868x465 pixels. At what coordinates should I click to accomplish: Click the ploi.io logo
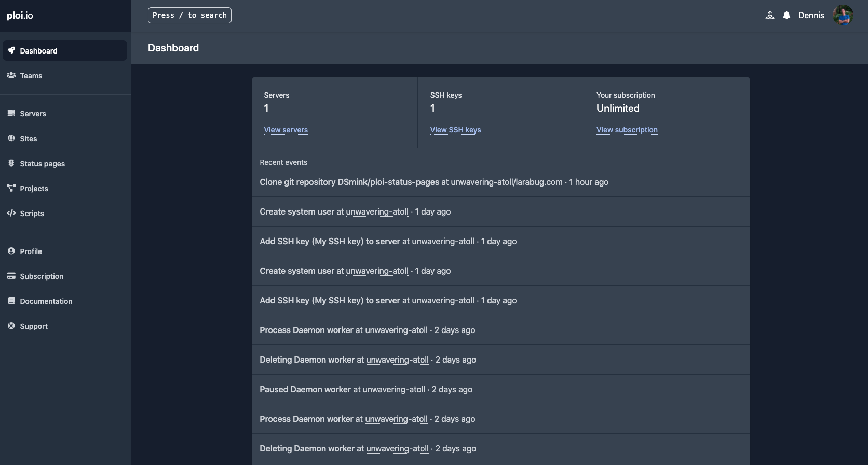20,16
